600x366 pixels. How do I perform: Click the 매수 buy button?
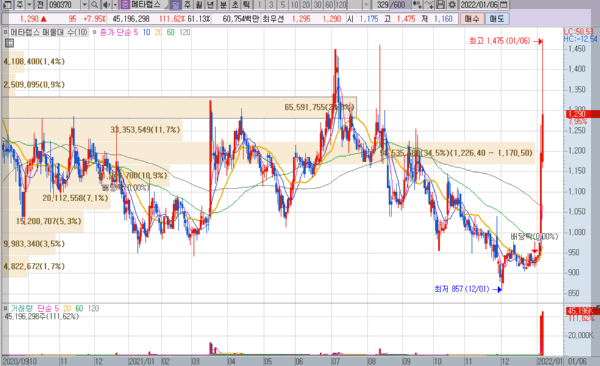click(472, 18)
